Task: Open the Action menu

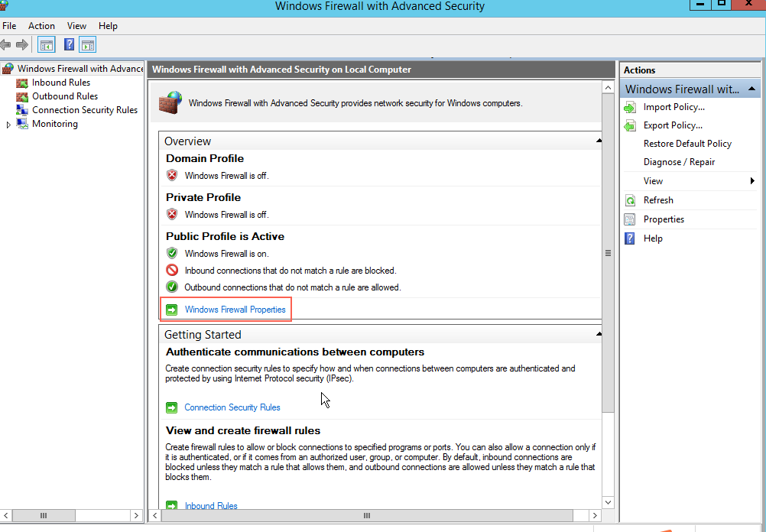Action: click(x=41, y=26)
